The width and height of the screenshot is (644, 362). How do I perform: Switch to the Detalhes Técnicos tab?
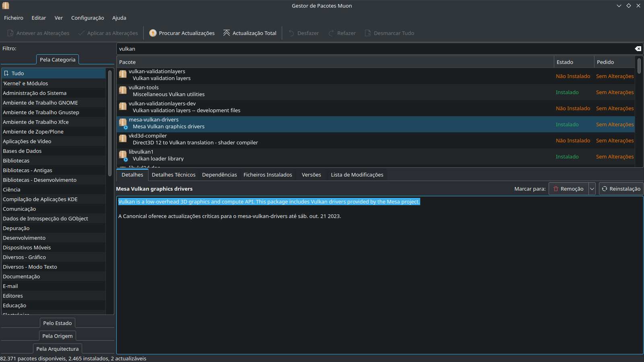click(173, 175)
